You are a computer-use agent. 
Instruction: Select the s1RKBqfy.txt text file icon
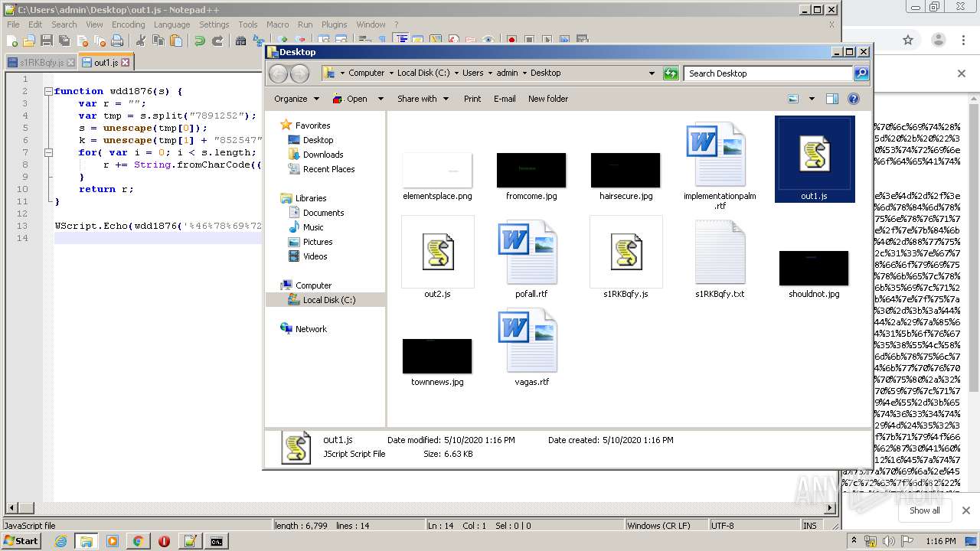pyautogui.click(x=720, y=253)
